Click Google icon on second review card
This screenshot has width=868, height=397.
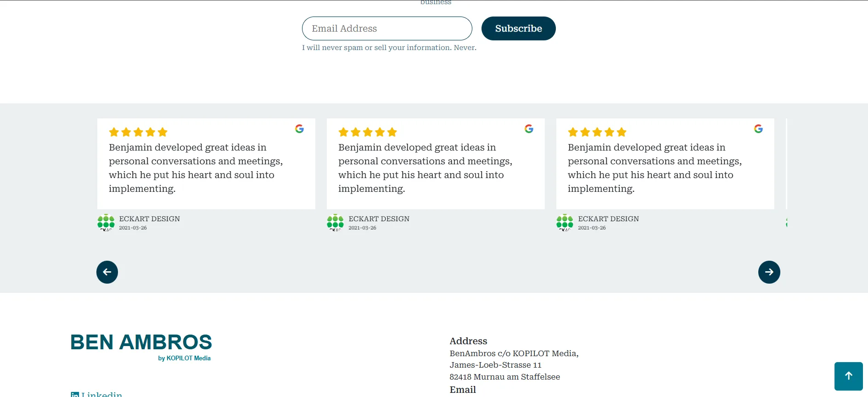pyautogui.click(x=529, y=129)
